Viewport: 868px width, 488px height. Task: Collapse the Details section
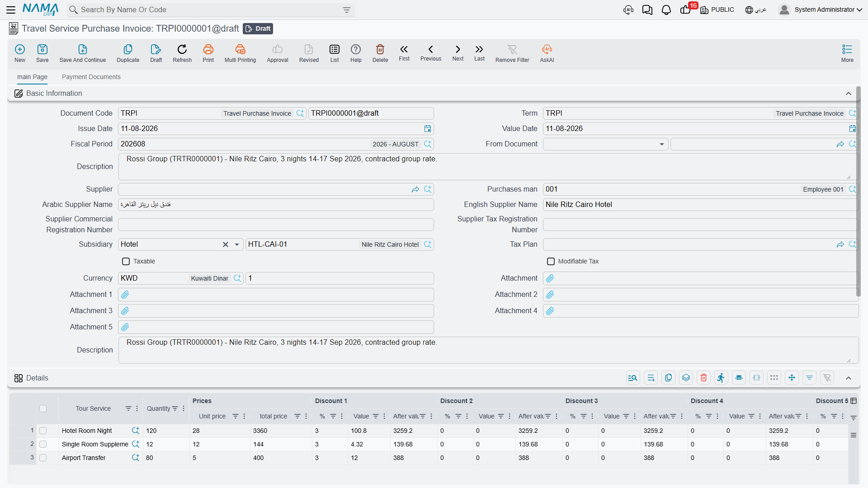849,378
